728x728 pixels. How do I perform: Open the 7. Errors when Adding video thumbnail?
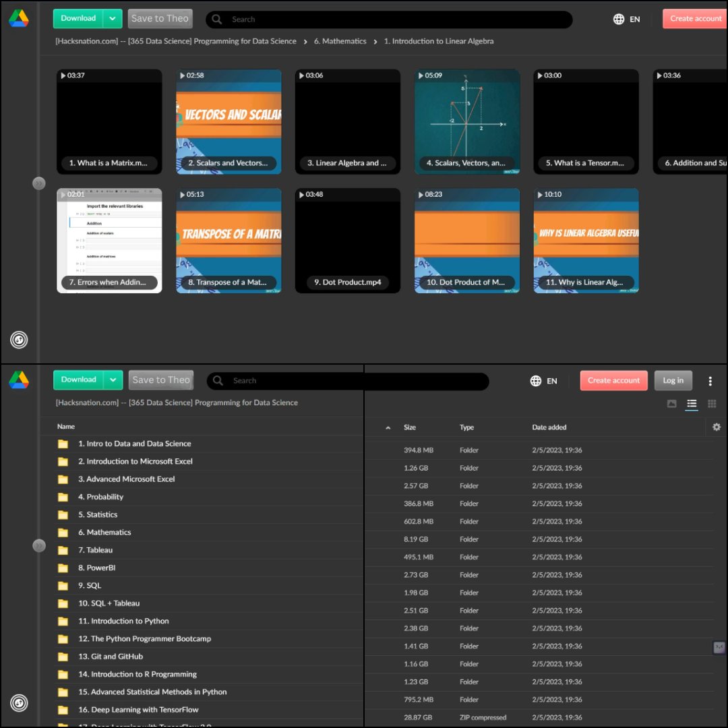[x=109, y=241]
